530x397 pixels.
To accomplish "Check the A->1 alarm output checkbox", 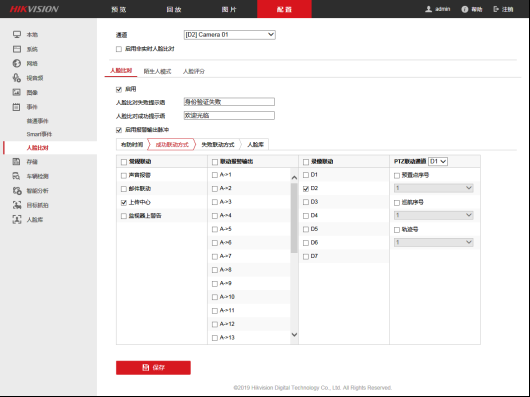I will pos(215,175).
